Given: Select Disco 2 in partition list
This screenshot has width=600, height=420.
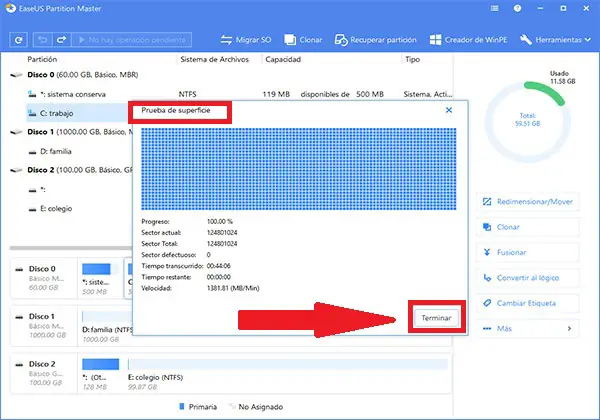Looking at the screenshot, I should [x=73, y=170].
